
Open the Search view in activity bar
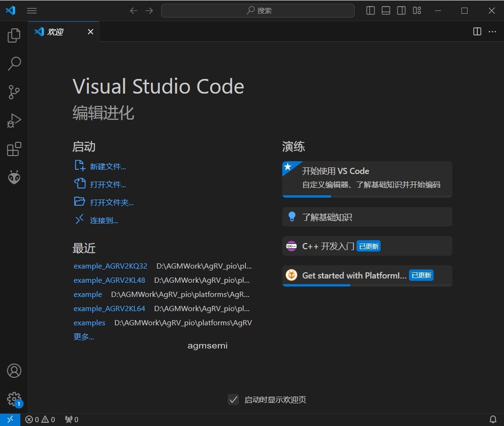[x=14, y=64]
